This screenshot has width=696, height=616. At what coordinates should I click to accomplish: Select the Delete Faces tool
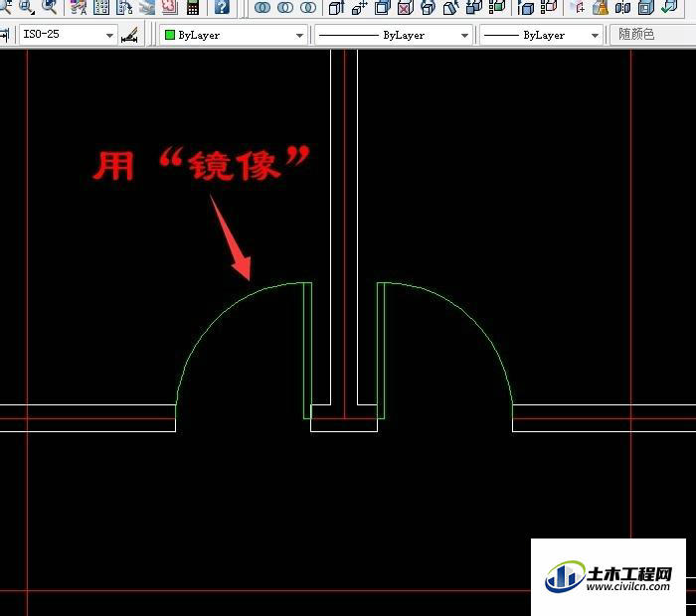coord(406,7)
